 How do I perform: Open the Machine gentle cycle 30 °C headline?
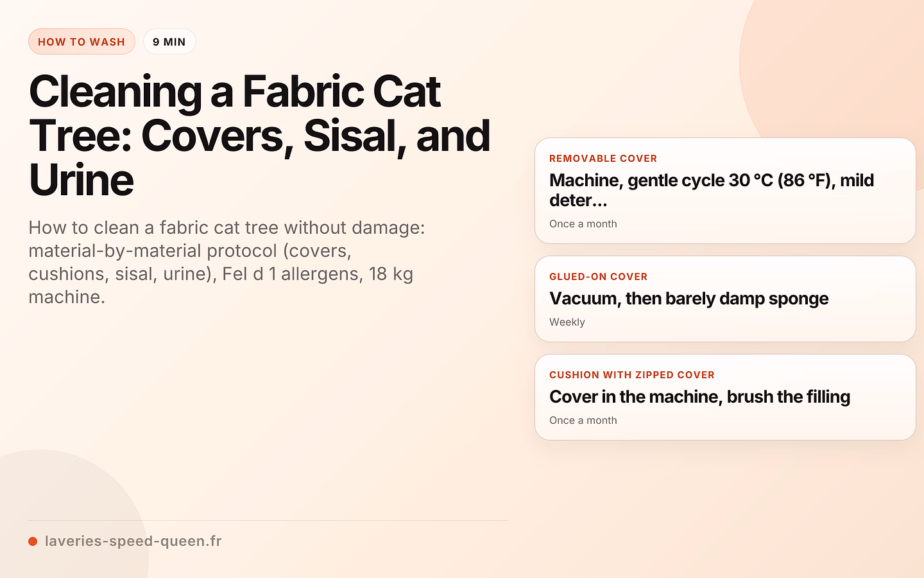[x=712, y=190]
